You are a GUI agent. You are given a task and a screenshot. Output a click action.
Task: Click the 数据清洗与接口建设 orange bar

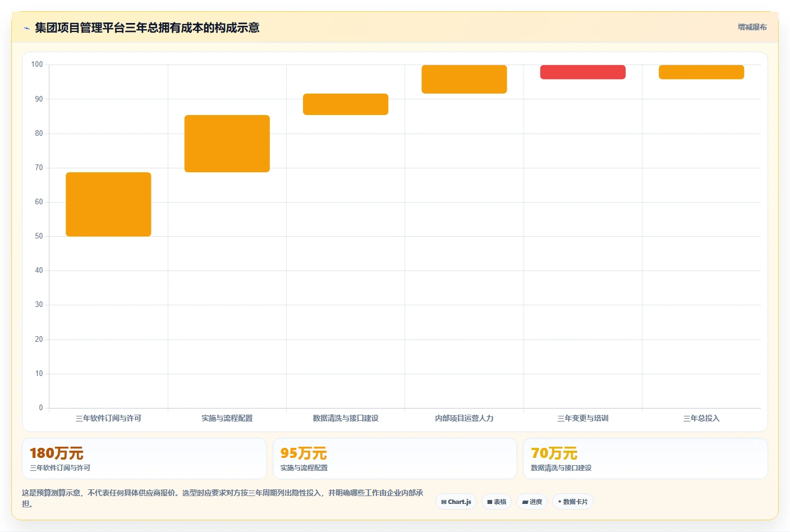[346, 104]
